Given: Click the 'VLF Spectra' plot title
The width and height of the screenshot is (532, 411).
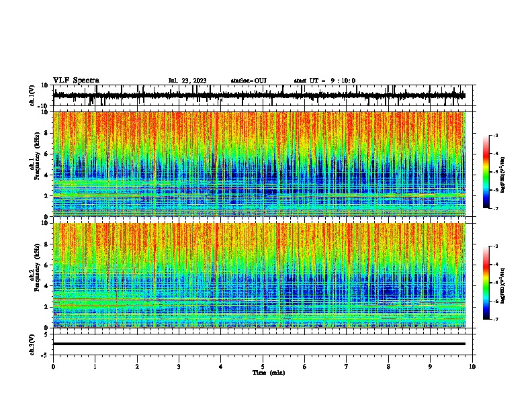Looking at the screenshot, I should tap(76, 81).
